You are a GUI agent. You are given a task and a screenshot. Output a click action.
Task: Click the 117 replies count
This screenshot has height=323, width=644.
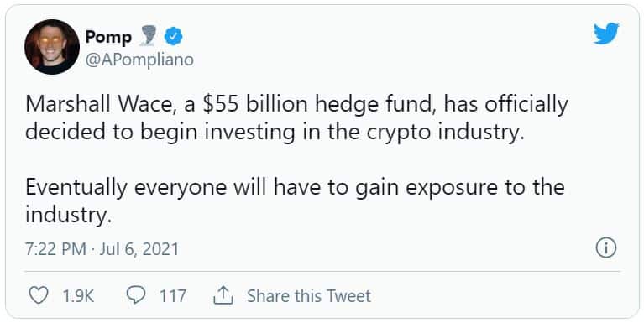click(173, 296)
